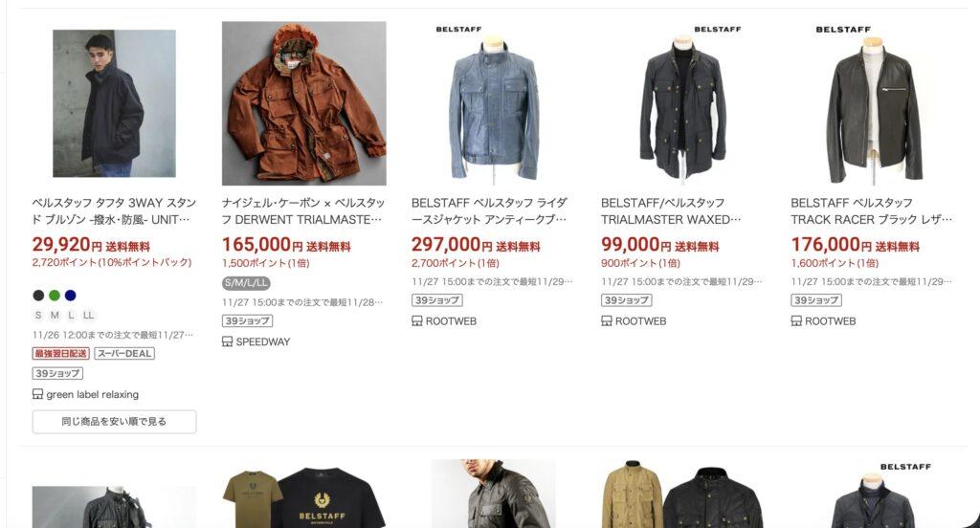Select the green color swatch

click(x=55, y=296)
